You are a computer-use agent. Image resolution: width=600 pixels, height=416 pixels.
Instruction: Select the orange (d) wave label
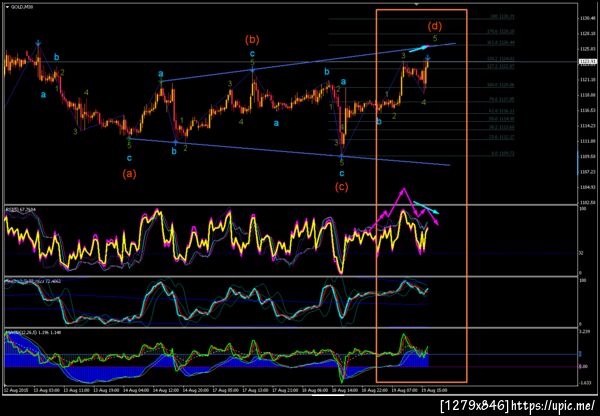(435, 26)
